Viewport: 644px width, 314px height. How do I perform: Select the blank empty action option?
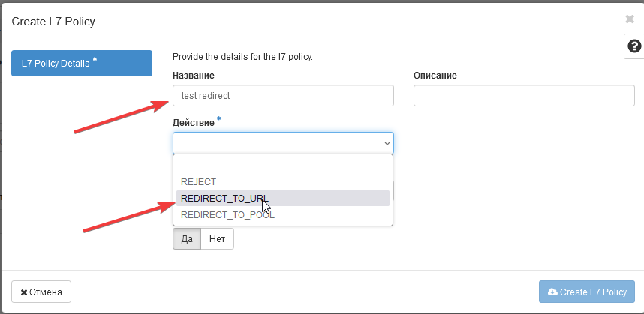(x=283, y=166)
